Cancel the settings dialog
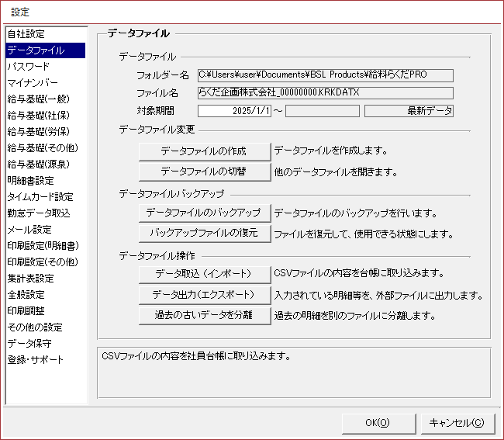Viewport: 504px width, 440px height. 456,422
